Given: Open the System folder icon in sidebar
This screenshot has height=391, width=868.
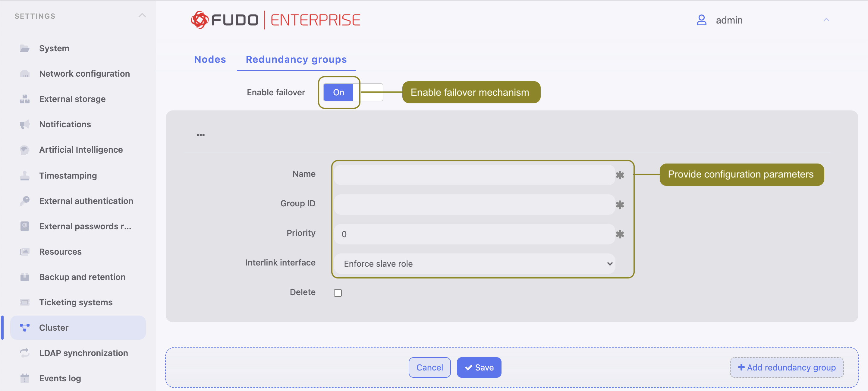Looking at the screenshot, I should point(25,49).
